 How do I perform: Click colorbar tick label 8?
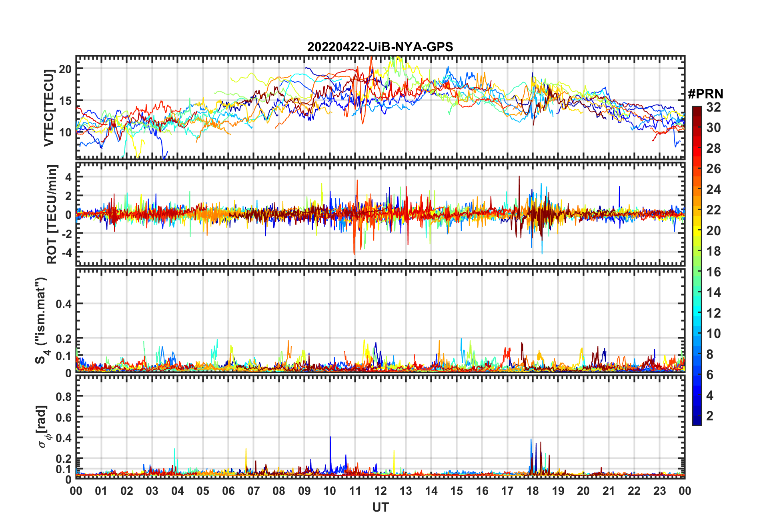click(710, 354)
